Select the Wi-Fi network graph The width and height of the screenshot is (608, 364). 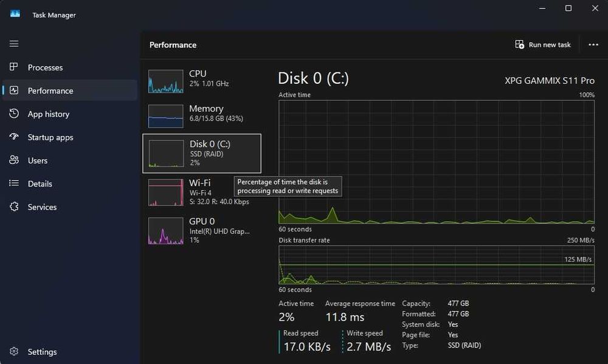166,193
